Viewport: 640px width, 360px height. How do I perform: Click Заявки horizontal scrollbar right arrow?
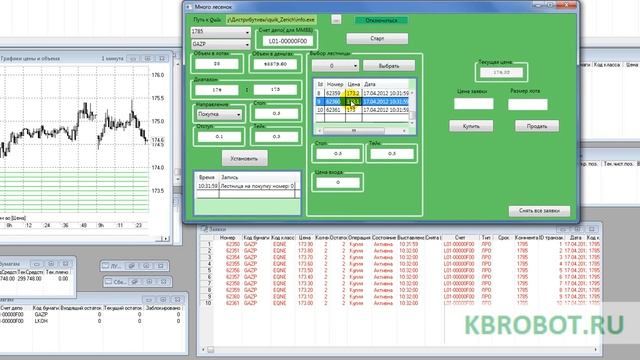[x=596, y=350]
